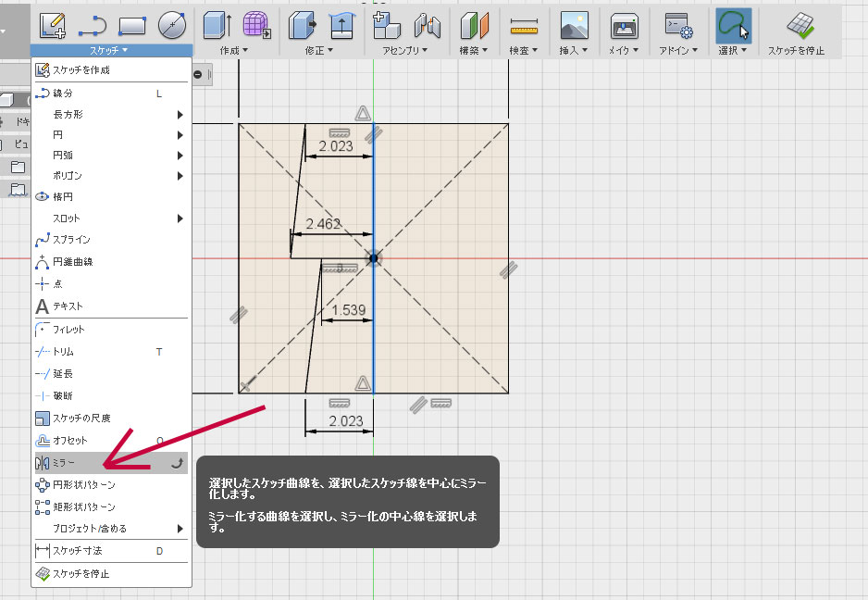Choose Sketch Dimension (スケッチ寸法) menu entry

pyautogui.click(x=77, y=551)
